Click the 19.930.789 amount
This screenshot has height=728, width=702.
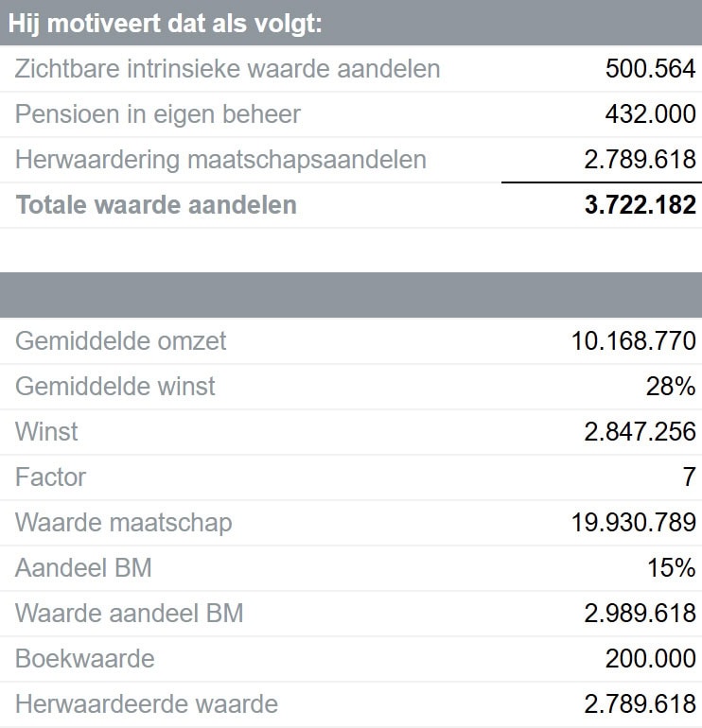point(633,523)
